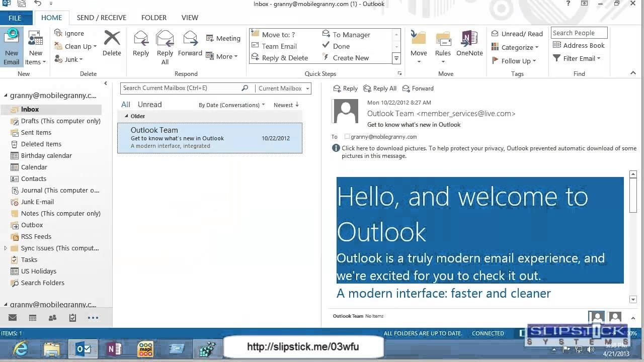
Task: Click Reply in the reading pane
Action: (346, 88)
